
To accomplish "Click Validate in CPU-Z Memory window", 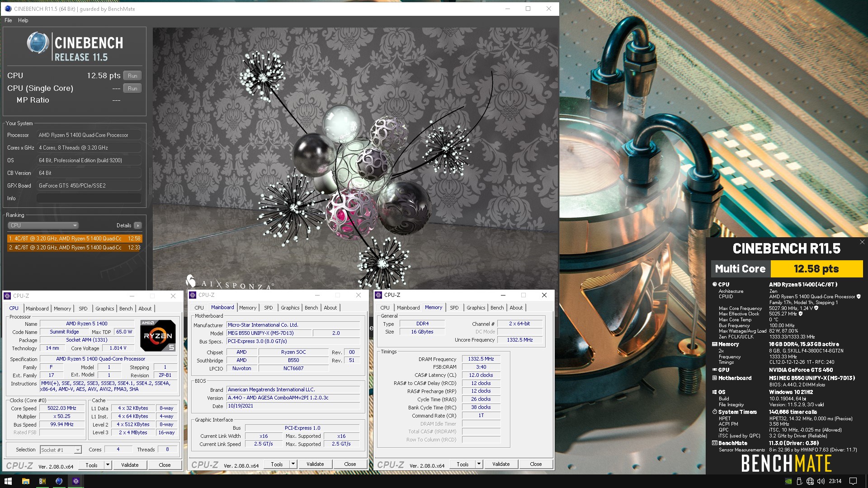I will coord(501,464).
